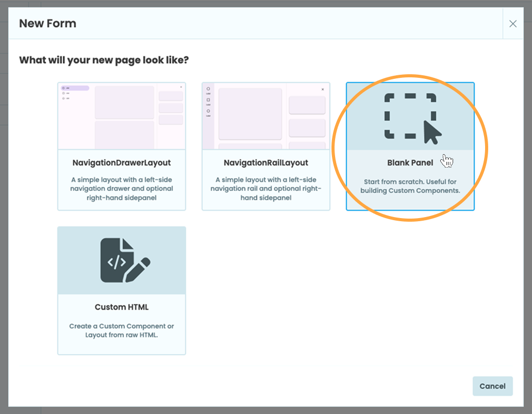Screen dimensions: 532x414
Task: Dismiss the New Form dialog with the X
Action: [513, 23]
